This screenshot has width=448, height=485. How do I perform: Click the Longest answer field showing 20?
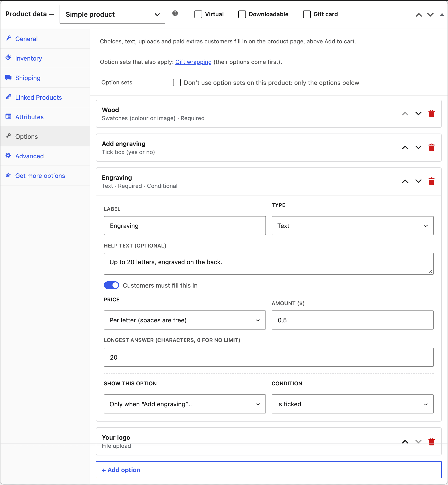pyautogui.click(x=269, y=357)
